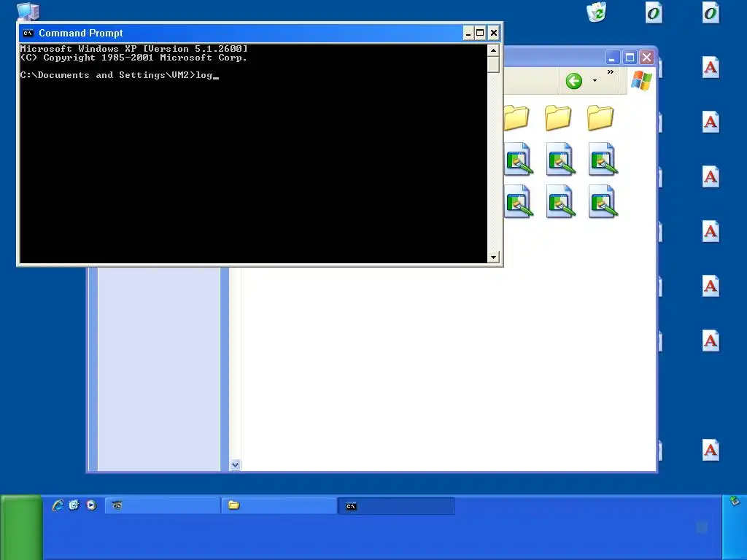747x560 pixels.
Task: Click the "(C) Copyright 1985-2001 Microsoft Corp." line
Action: [134, 58]
